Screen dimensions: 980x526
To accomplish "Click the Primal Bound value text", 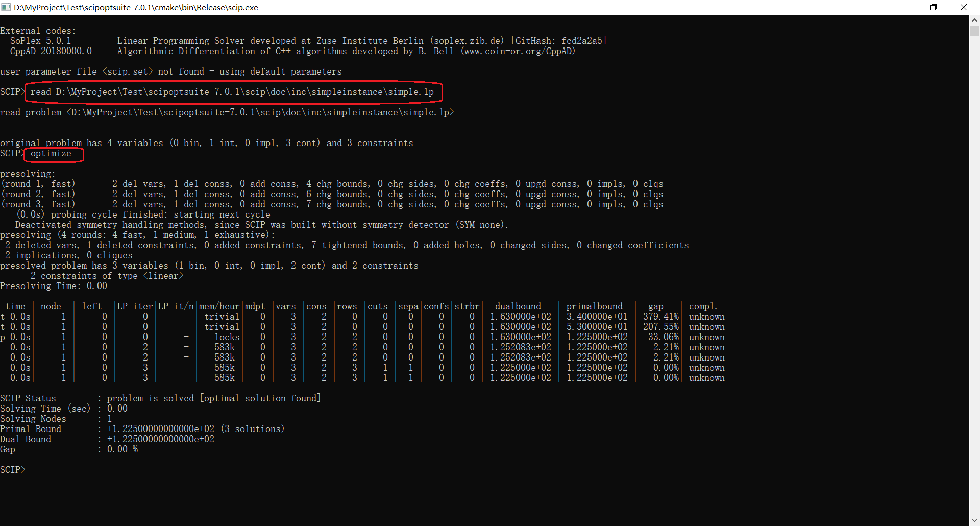I will click(x=160, y=428).
